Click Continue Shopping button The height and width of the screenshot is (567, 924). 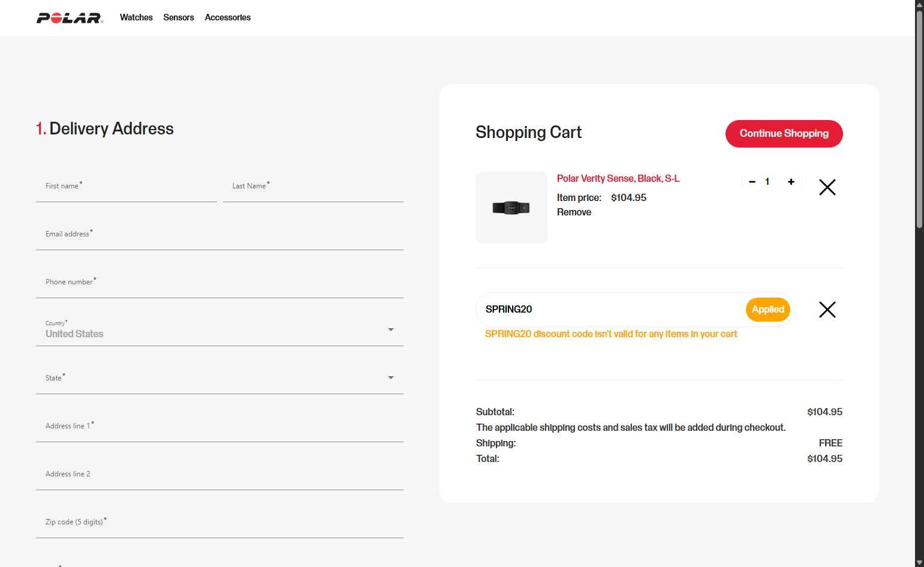[784, 134]
